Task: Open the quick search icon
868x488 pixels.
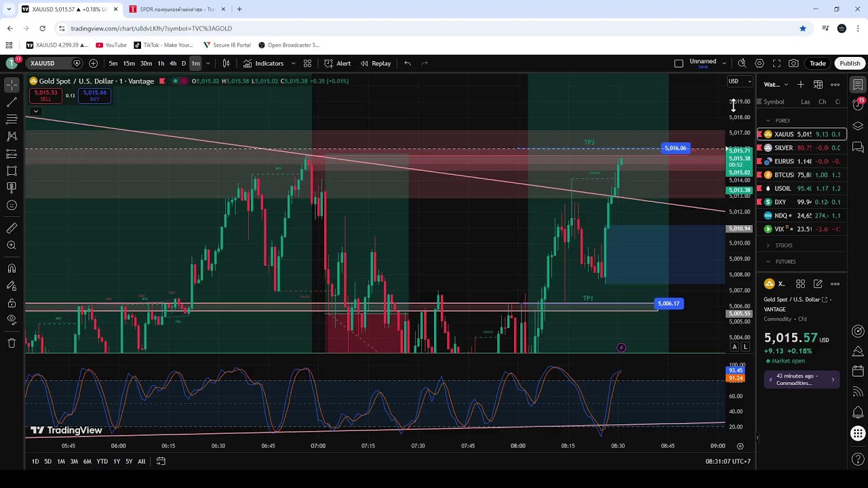Action: (742, 63)
